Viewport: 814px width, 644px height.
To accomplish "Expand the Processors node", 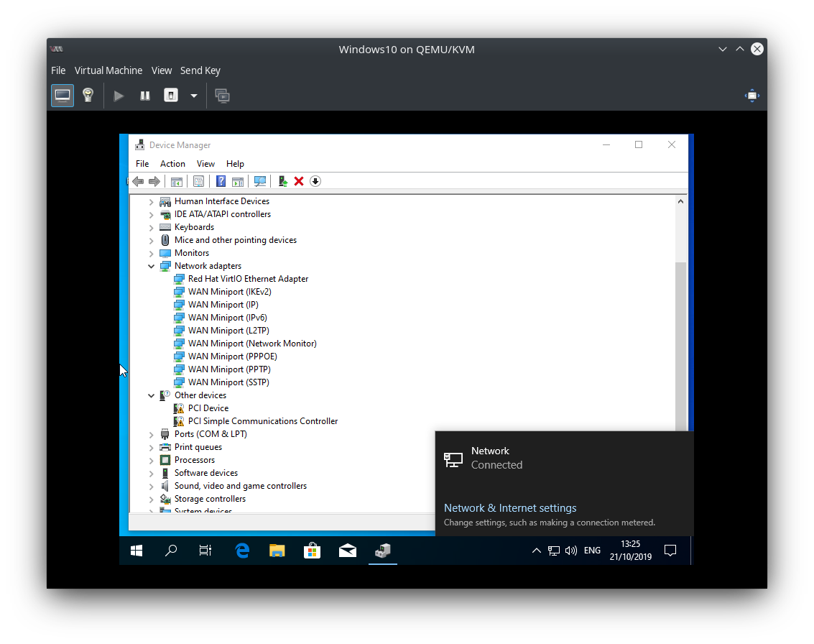I will pyautogui.click(x=151, y=461).
